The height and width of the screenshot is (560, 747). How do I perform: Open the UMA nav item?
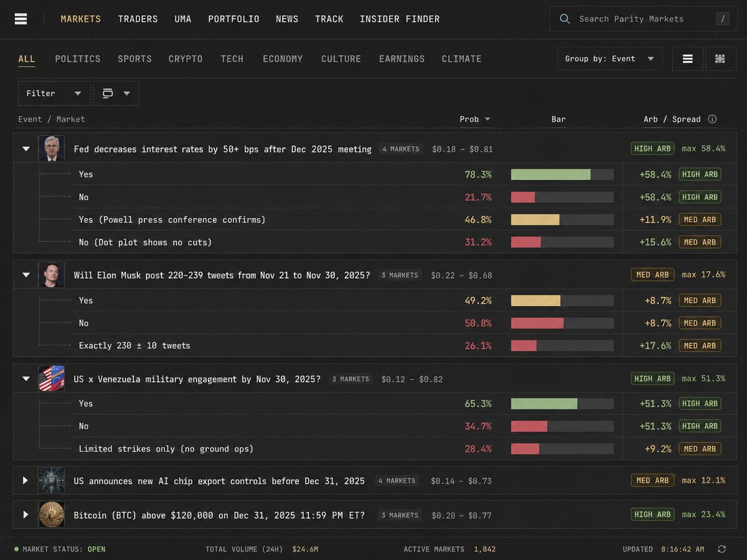(183, 19)
